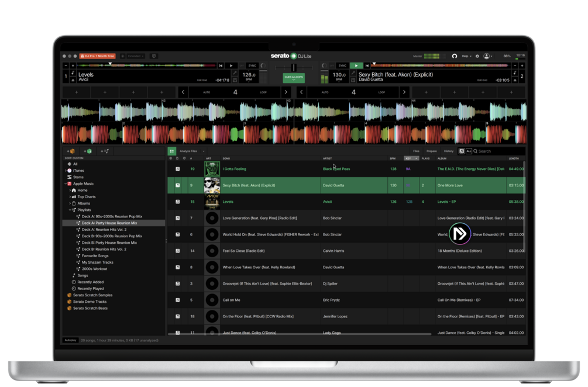This screenshot has height=387, width=588.
Task: Toggle the ALL search filter
Action: [x=469, y=151]
